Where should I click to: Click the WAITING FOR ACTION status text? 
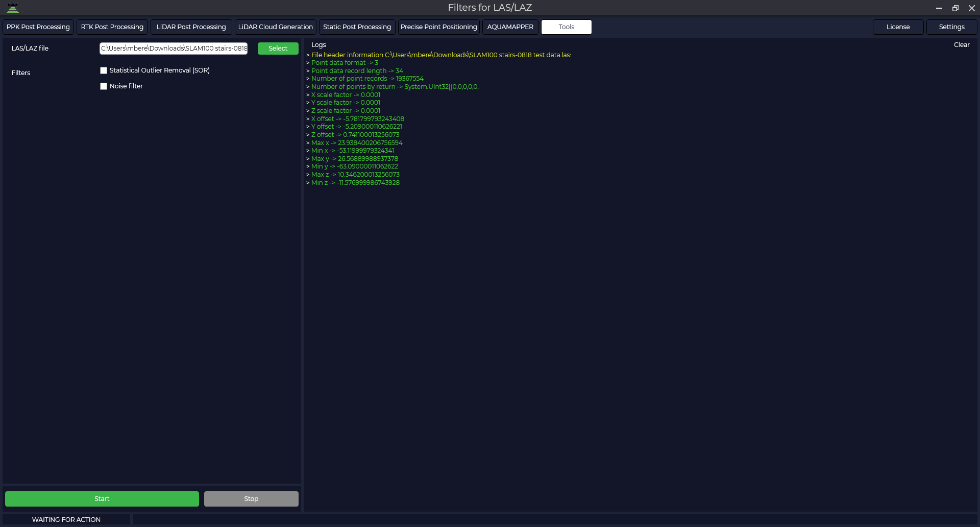66,520
